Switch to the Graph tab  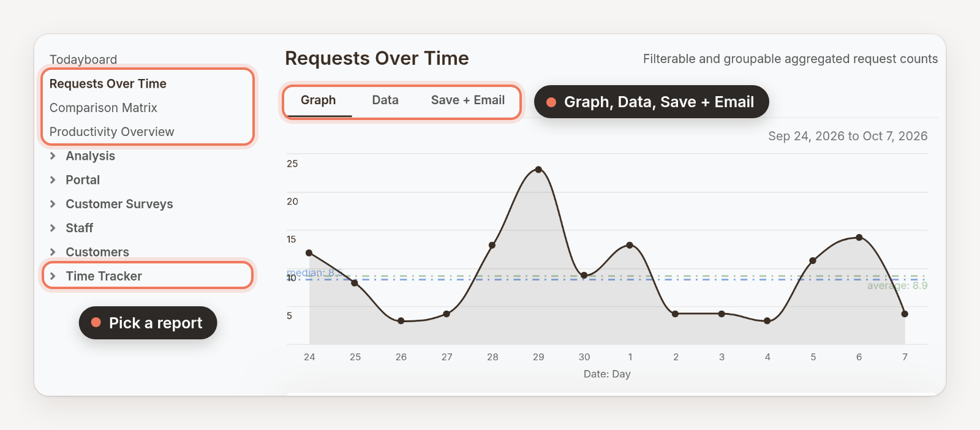pos(318,100)
